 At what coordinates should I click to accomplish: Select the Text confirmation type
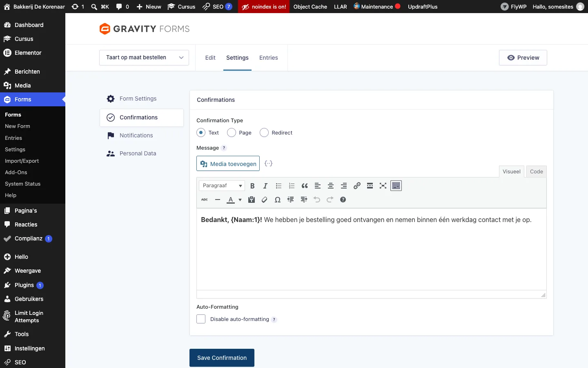pos(201,132)
